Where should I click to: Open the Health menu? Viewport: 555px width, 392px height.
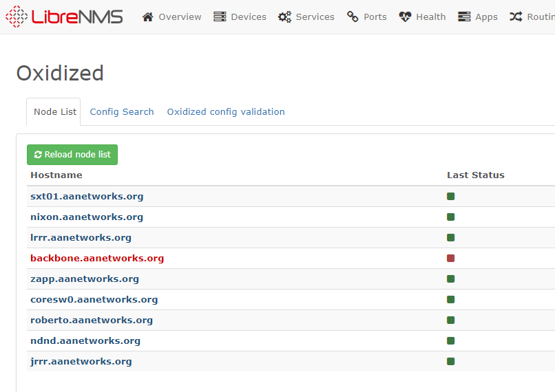point(422,17)
